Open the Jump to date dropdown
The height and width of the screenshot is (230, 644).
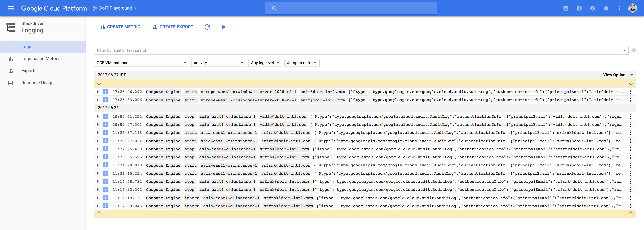302,63
